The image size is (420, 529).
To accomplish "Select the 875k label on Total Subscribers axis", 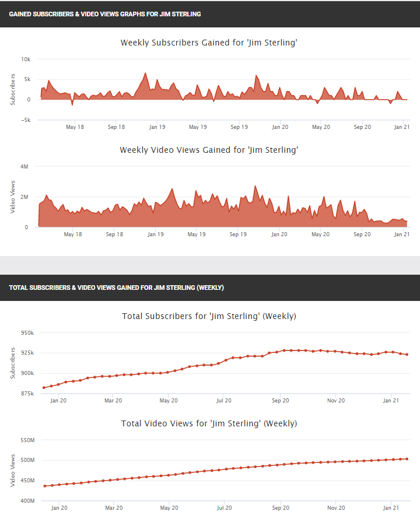I will [x=27, y=394].
